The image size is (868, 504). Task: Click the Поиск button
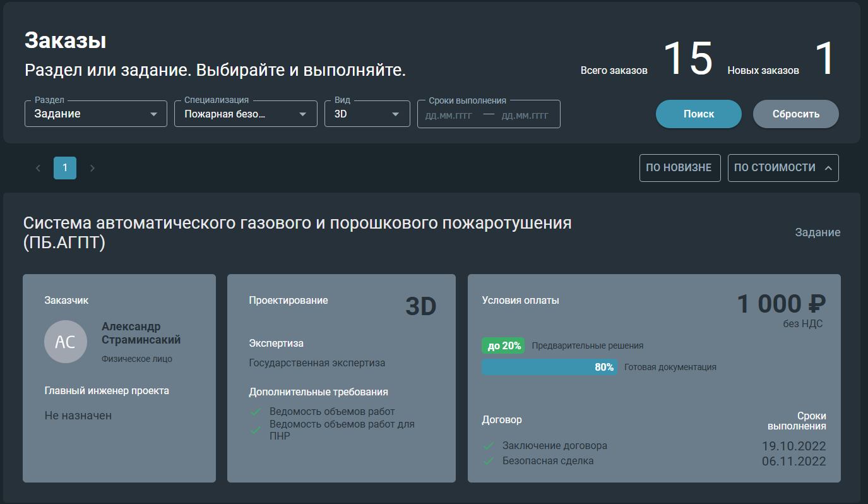[x=699, y=114]
